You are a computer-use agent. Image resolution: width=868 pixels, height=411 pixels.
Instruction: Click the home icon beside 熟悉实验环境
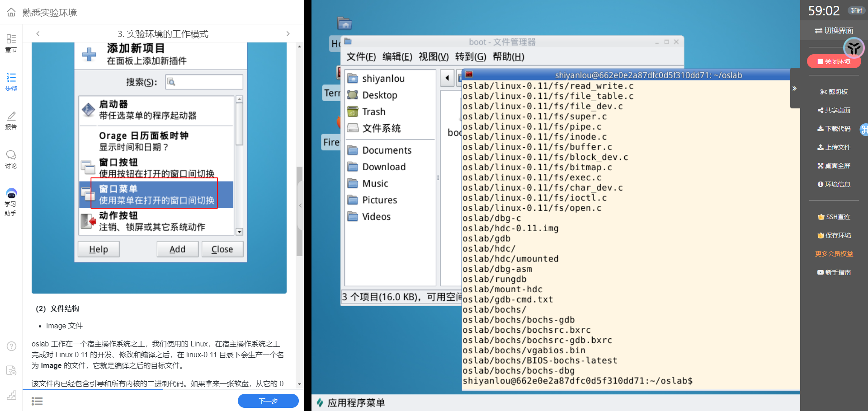pyautogui.click(x=11, y=12)
